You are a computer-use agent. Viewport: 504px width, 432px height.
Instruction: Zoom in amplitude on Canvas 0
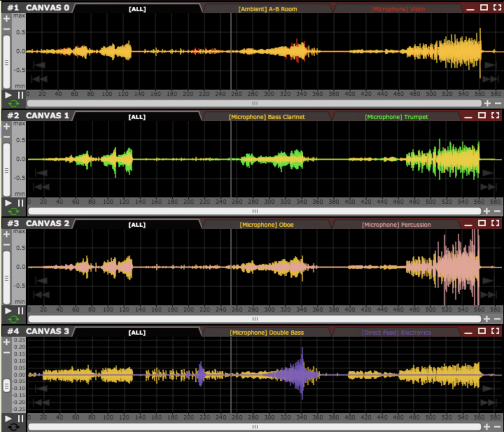[x=6, y=19]
